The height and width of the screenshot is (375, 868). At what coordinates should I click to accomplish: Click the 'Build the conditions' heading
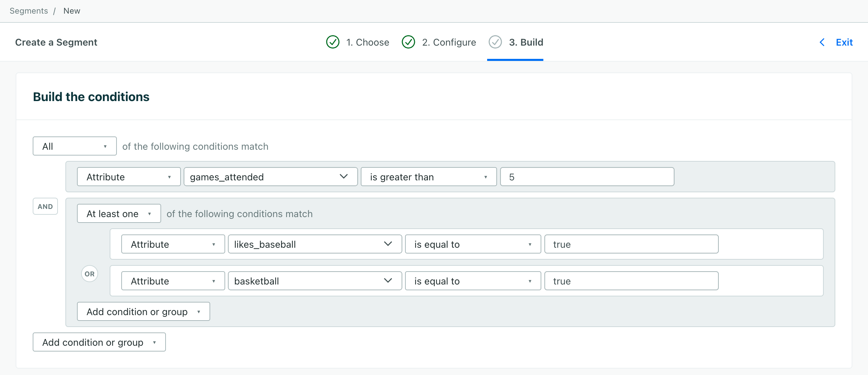point(91,97)
